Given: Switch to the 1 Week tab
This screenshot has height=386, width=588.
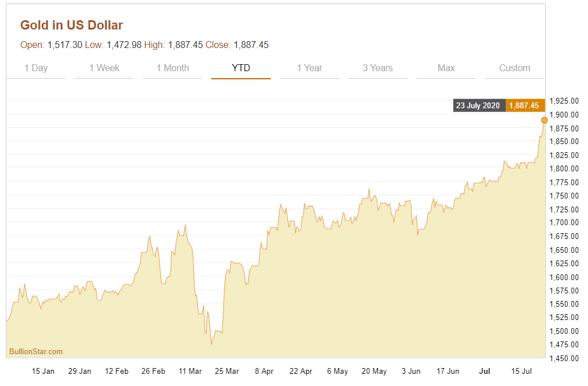Looking at the screenshot, I should pyautogui.click(x=104, y=68).
